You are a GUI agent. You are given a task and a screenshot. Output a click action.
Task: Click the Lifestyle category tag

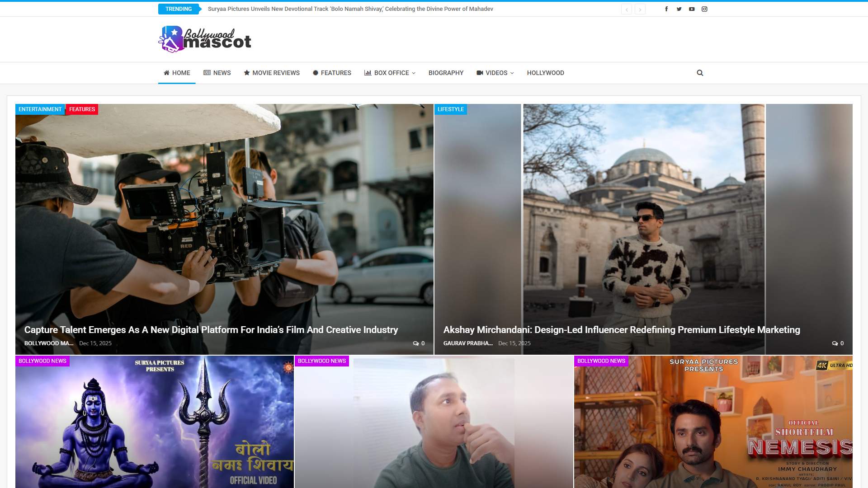click(450, 109)
